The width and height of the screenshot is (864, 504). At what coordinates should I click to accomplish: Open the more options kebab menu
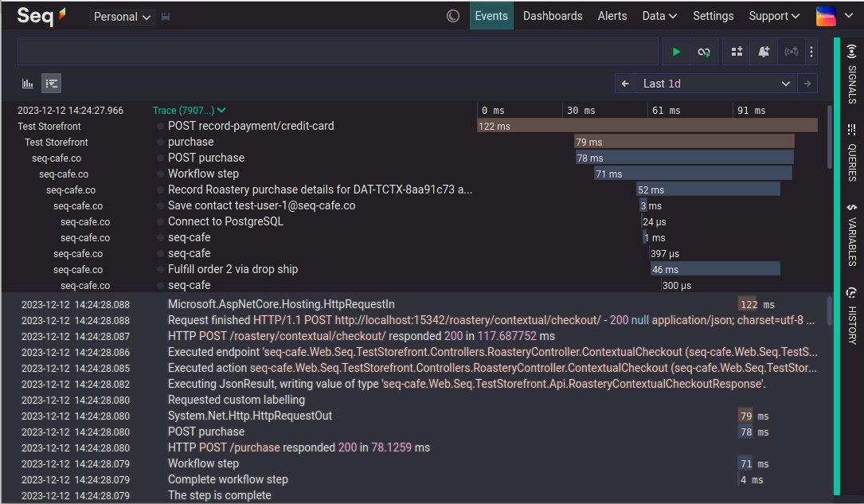click(811, 52)
